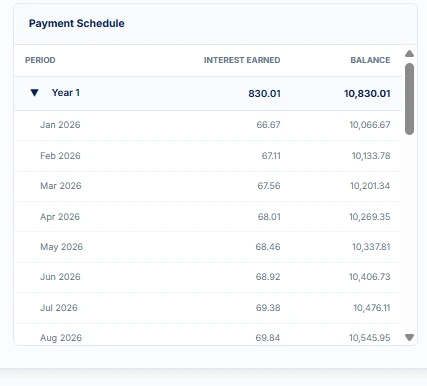
Task: Select Feb 2026 interest 67.11
Action: tap(271, 156)
